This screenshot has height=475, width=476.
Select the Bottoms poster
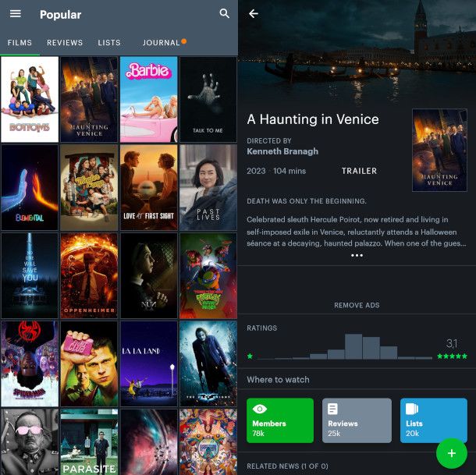click(30, 99)
